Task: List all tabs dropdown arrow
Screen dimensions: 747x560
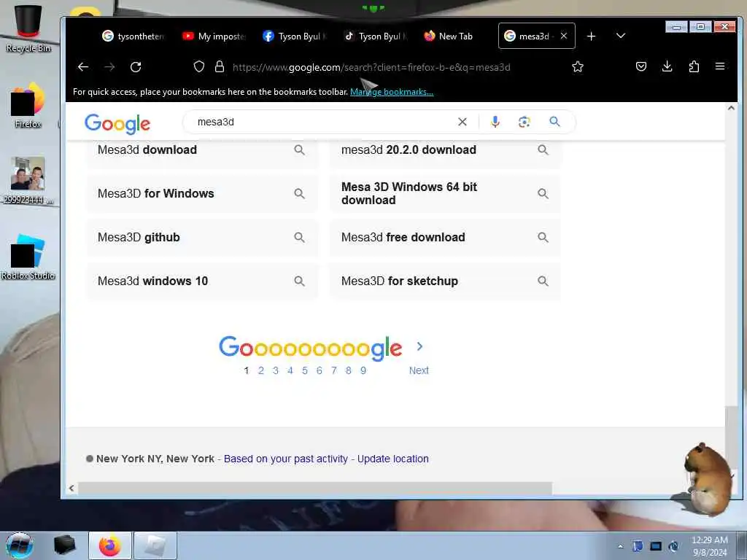Action: point(620,36)
